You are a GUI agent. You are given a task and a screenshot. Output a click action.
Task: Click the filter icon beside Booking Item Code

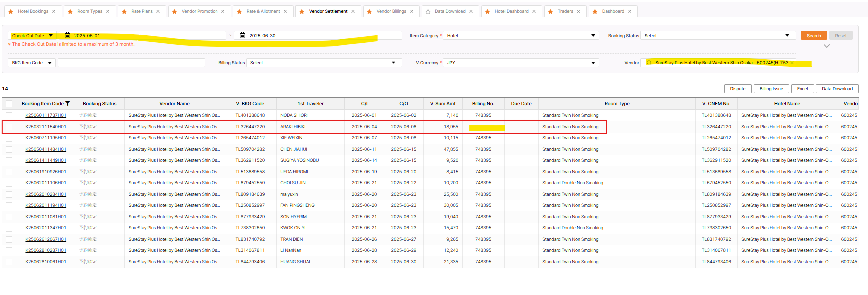tap(68, 104)
